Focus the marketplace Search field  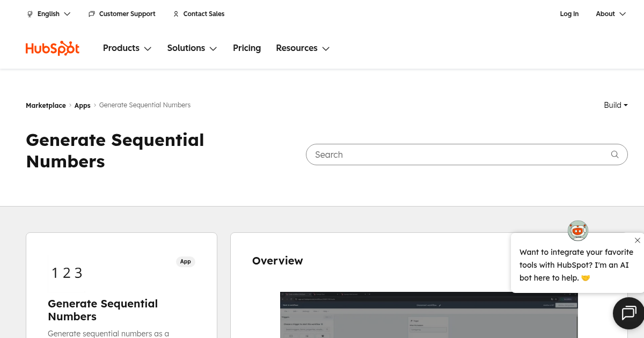[x=466, y=155]
